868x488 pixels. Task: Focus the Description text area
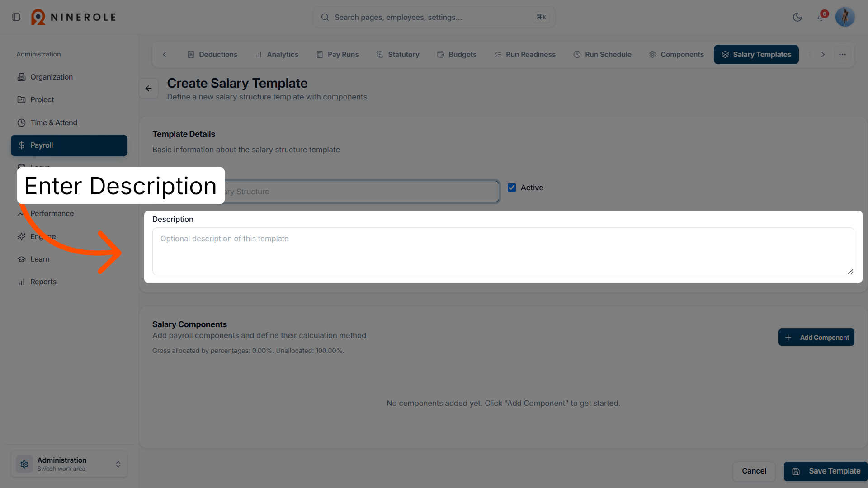503,251
